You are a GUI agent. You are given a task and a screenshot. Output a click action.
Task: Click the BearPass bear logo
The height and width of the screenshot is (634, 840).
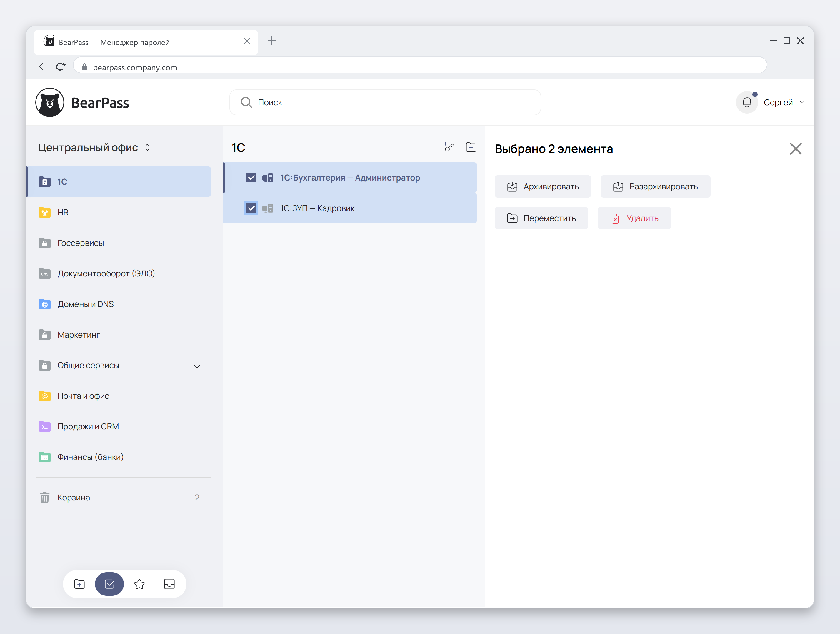[x=49, y=103]
